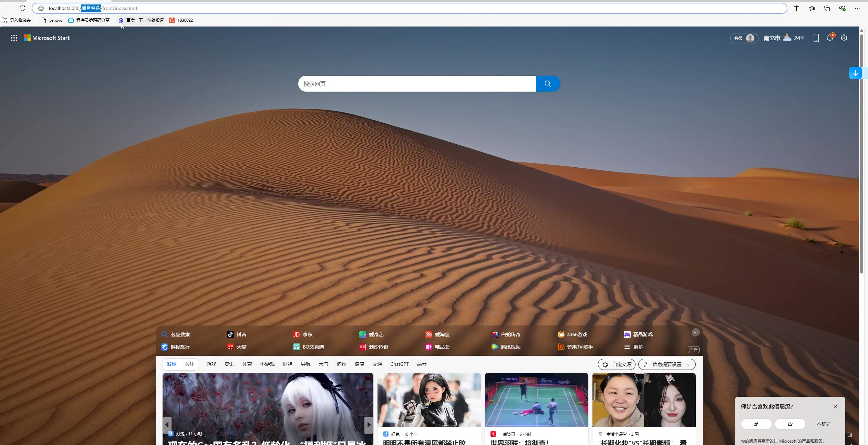Viewport: 868px width, 445px height.
Task: Click the 登录 sign-in button
Action: pos(744,38)
